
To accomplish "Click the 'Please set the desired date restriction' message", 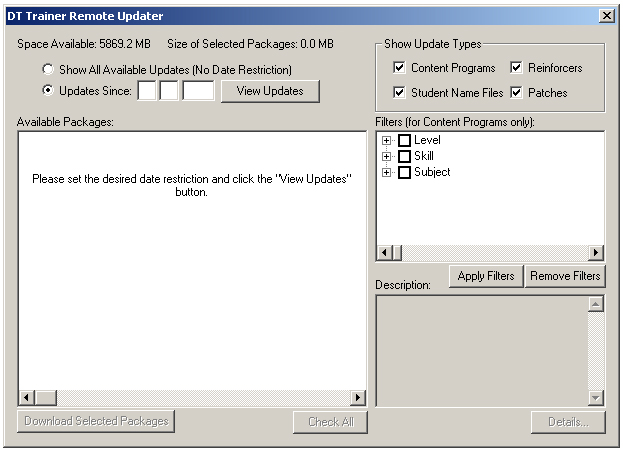I will coord(192,185).
